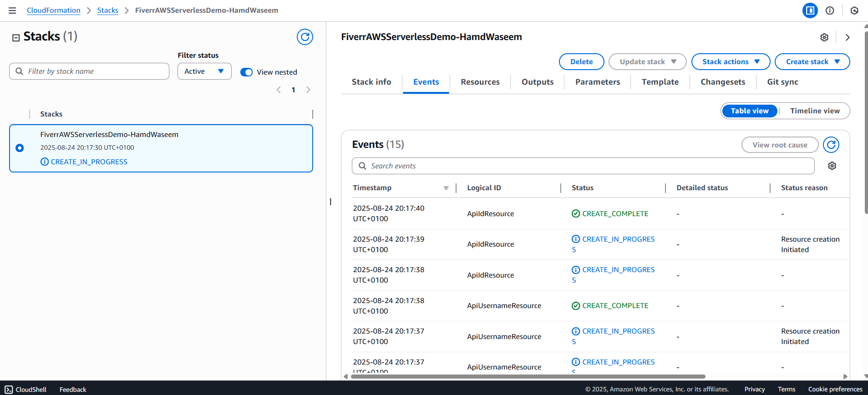
Task: Click the magnifier in Search events
Action: pyautogui.click(x=362, y=166)
